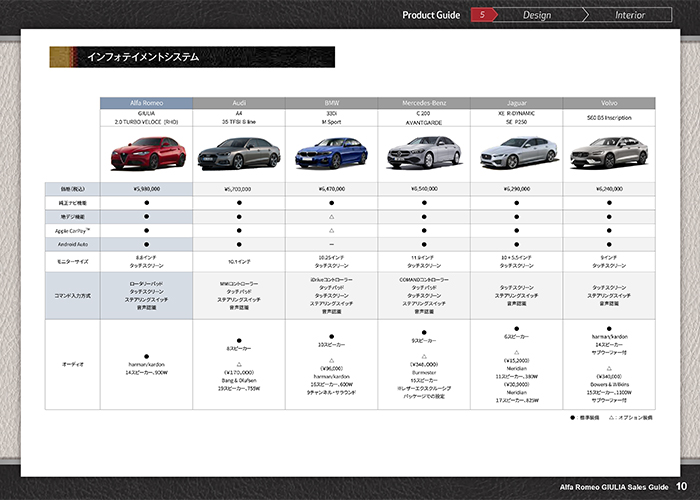Click the Mercedes-Benz C 200 price cell
This screenshot has width=700, height=500.
(x=424, y=189)
